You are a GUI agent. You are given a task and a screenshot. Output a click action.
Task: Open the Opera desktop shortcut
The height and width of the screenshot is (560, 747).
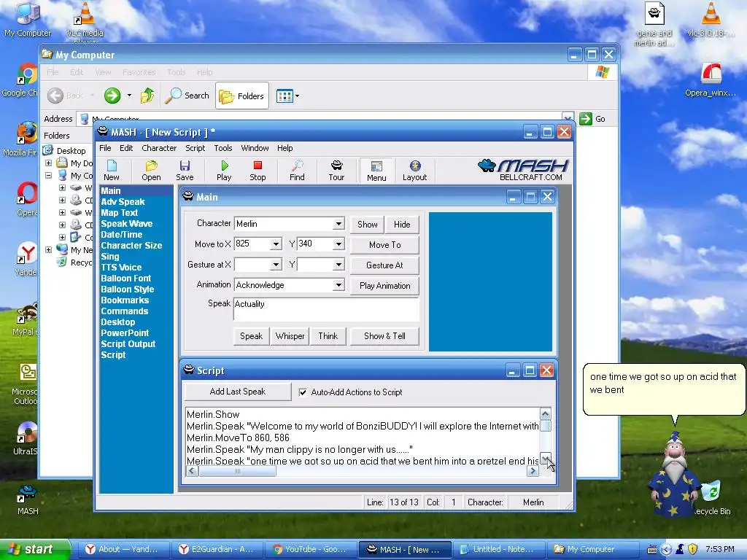pos(27,199)
